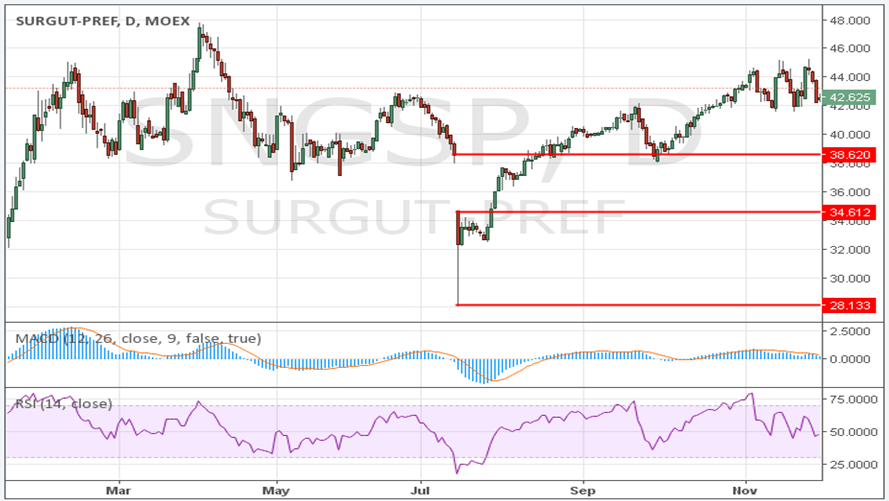The height and width of the screenshot is (501, 889).
Task: Click the 25.000 value on RSI scale
Action: [854, 464]
